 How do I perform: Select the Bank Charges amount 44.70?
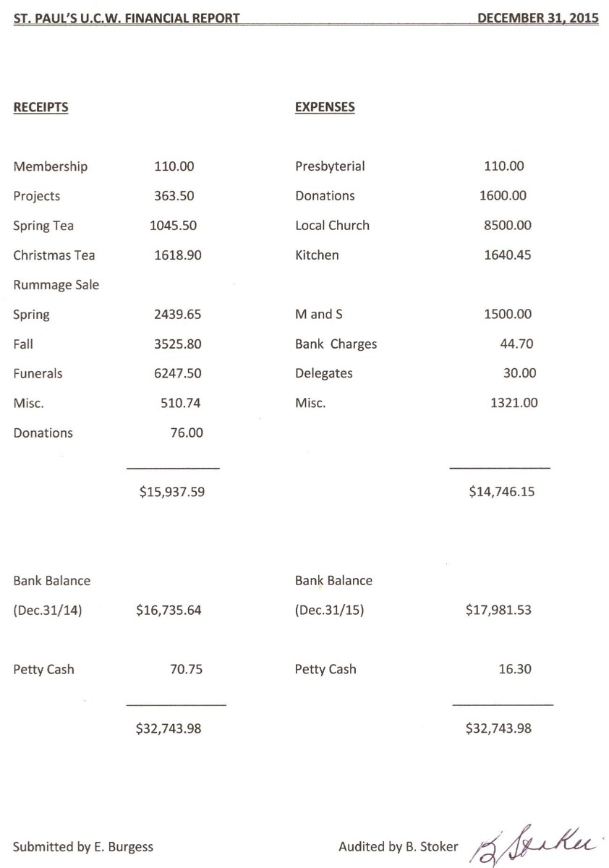click(x=516, y=344)
